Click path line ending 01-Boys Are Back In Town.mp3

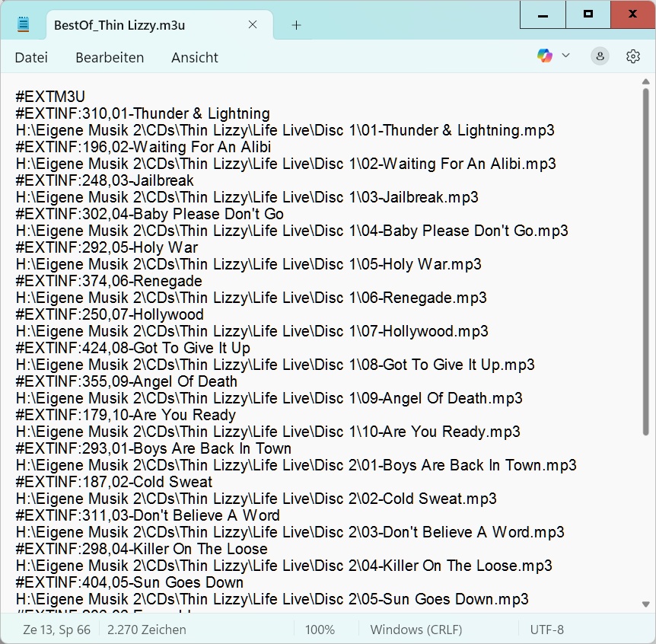[x=296, y=465]
